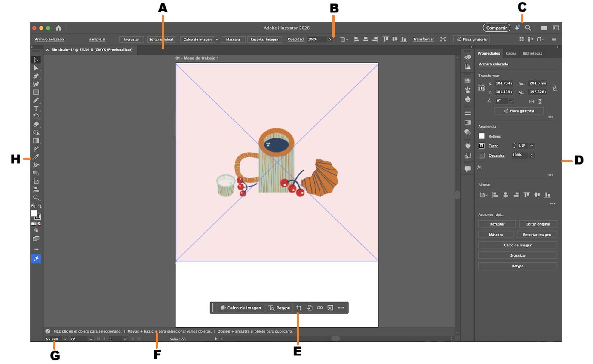Screen dimensions: 593x364
Task: Open the stroke weight dropdown
Action: coord(531,145)
